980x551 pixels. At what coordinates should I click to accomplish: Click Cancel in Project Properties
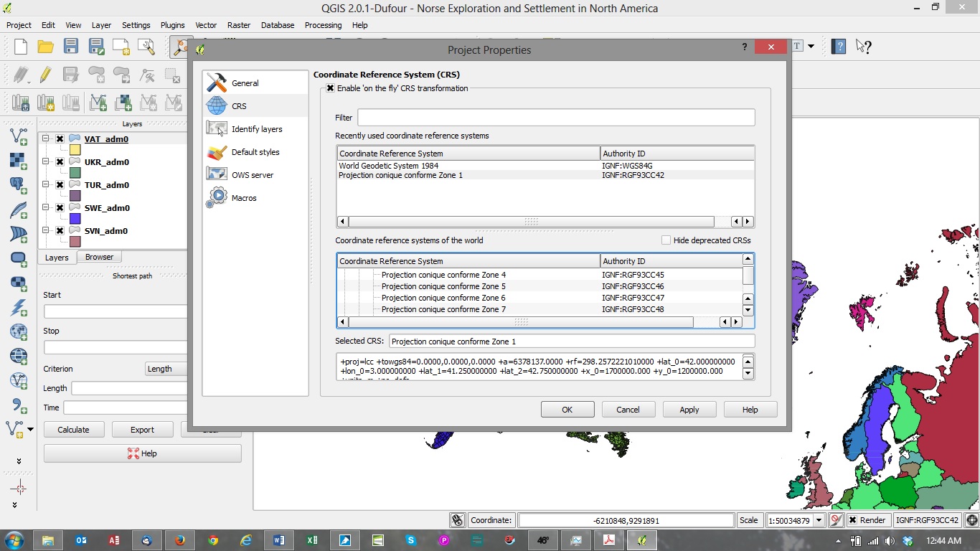[x=628, y=410]
